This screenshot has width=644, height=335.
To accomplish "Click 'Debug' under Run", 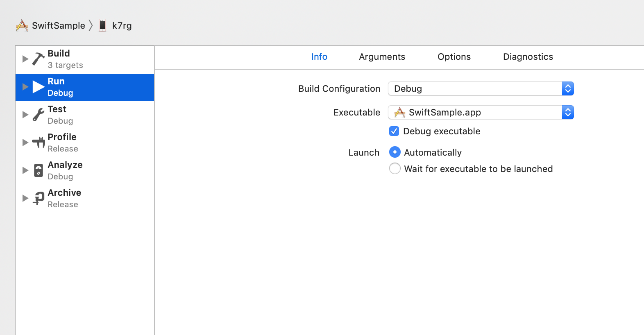I will coord(60,93).
